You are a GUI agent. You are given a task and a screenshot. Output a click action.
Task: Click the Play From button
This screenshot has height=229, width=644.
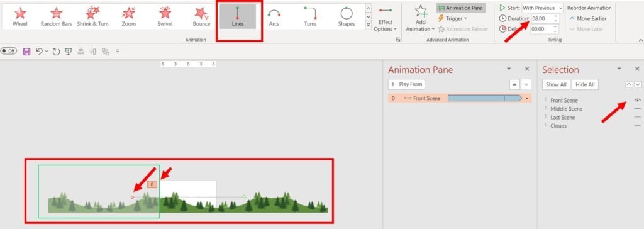click(407, 84)
